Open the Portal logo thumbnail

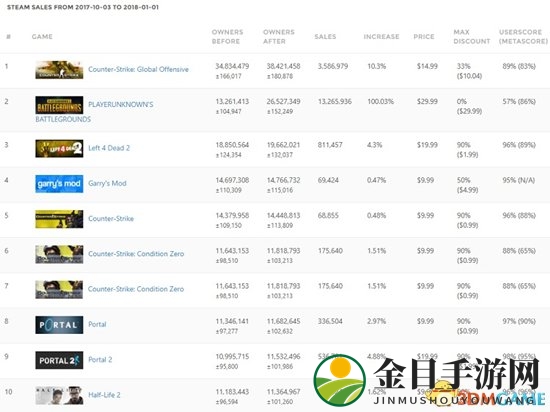coord(59,325)
